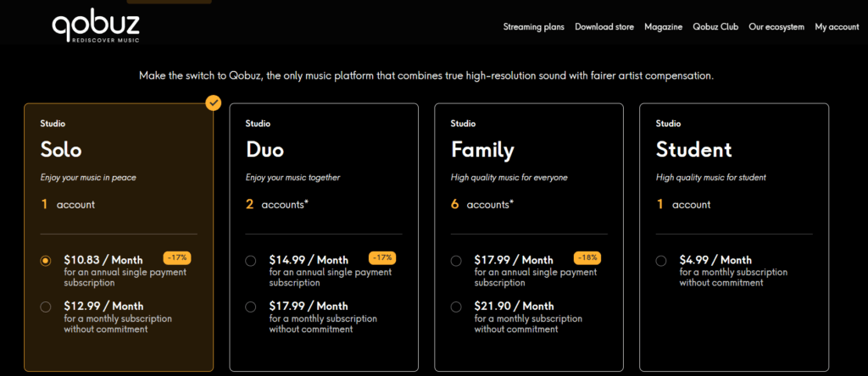Click the Qobuz logo
The height and width of the screenshot is (376, 868).
pos(95,26)
